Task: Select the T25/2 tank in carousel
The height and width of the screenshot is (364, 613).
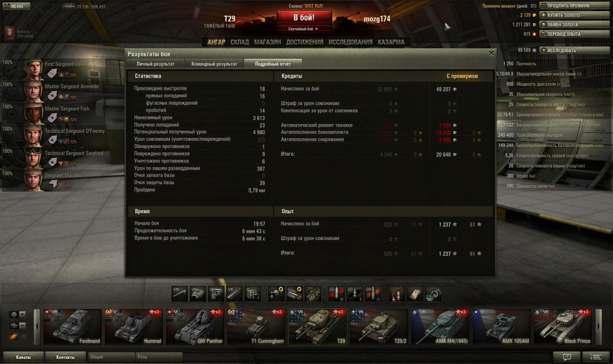Action: pos(379,327)
